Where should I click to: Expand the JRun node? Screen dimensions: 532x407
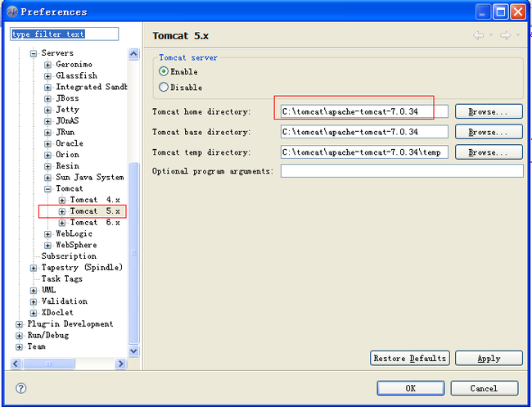(x=47, y=133)
